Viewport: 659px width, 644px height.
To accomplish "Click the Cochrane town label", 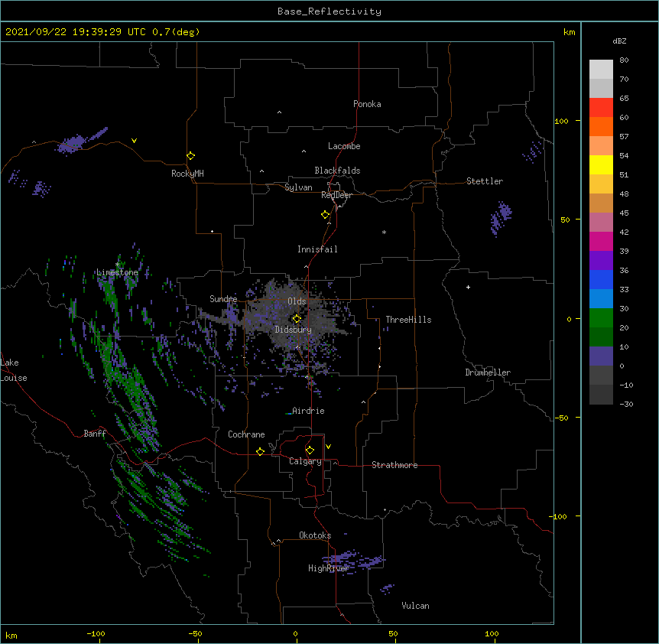I will (246, 434).
